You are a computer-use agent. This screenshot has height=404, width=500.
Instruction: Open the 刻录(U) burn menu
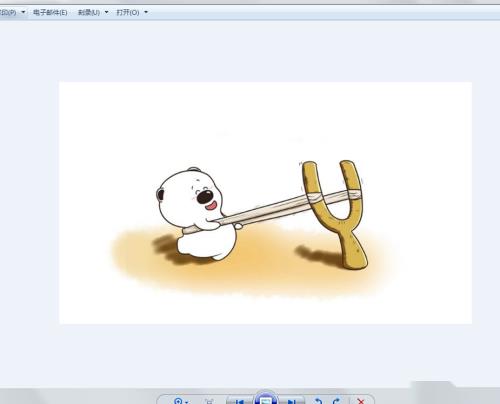point(89,13)
